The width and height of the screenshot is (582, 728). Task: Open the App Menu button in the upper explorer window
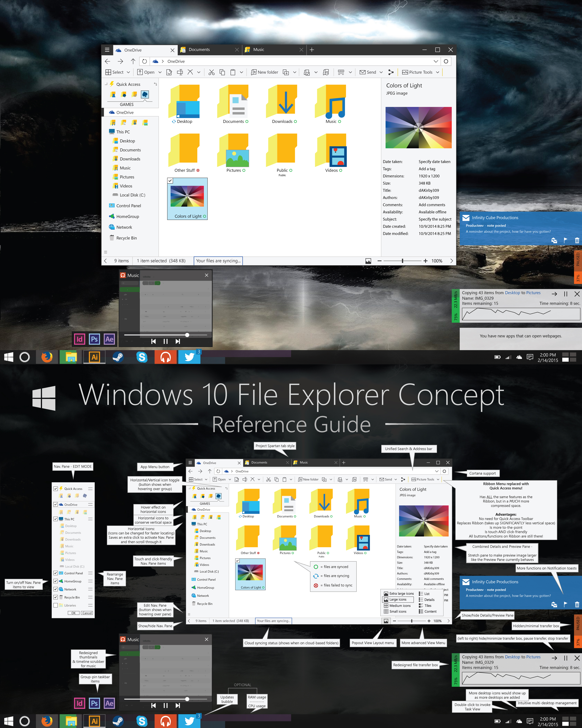107,50
